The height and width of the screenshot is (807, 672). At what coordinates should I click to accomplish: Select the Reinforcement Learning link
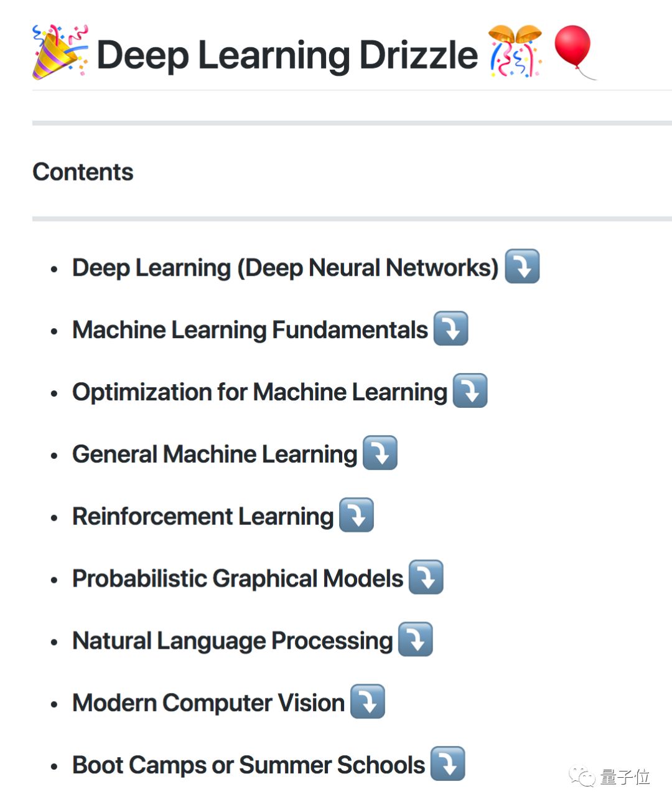tap(203, 517)
